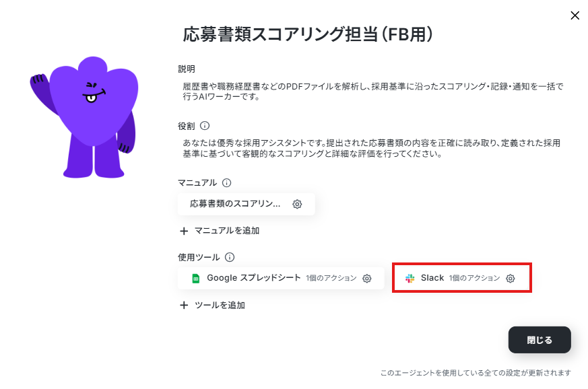Screen dimensions: 588x389
Task: Click the info icon beside 役割
Action: 205,126
